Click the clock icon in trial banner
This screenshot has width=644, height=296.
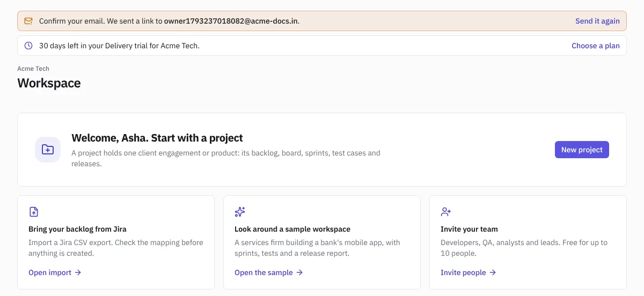pos(28,46)
